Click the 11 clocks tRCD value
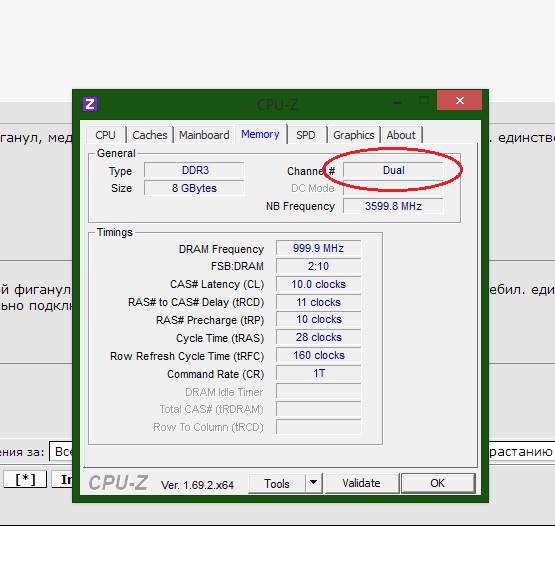This screenshot has height=568, width=555. tap(318, 302)
